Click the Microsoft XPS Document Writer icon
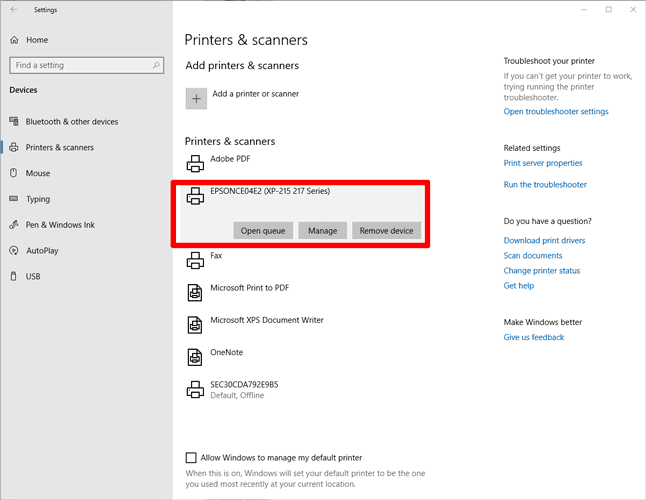Screen dimensions: 646x500 195,325
